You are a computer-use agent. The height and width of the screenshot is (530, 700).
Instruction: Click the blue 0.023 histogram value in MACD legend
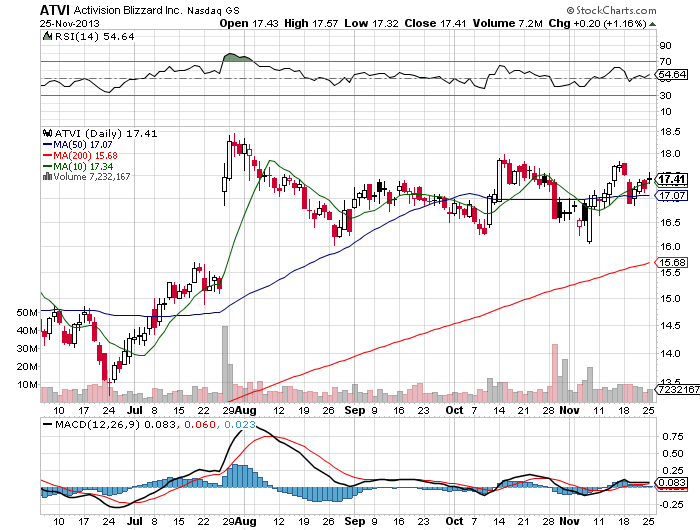tap(240, 424)
